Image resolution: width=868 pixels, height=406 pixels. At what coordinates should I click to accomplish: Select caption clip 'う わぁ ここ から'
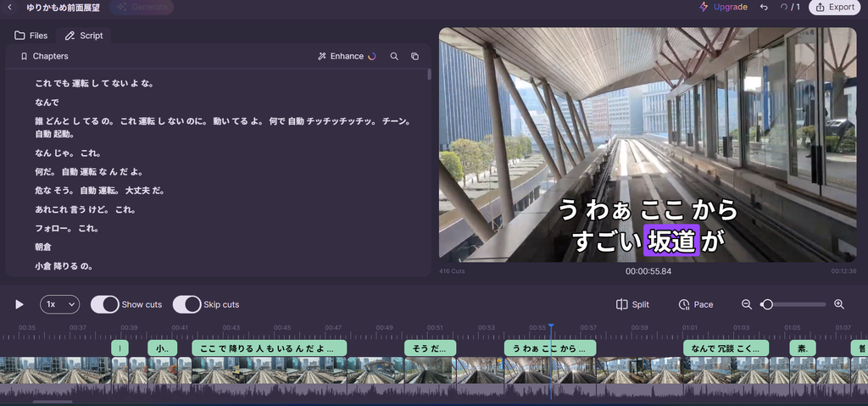(549, 348)
